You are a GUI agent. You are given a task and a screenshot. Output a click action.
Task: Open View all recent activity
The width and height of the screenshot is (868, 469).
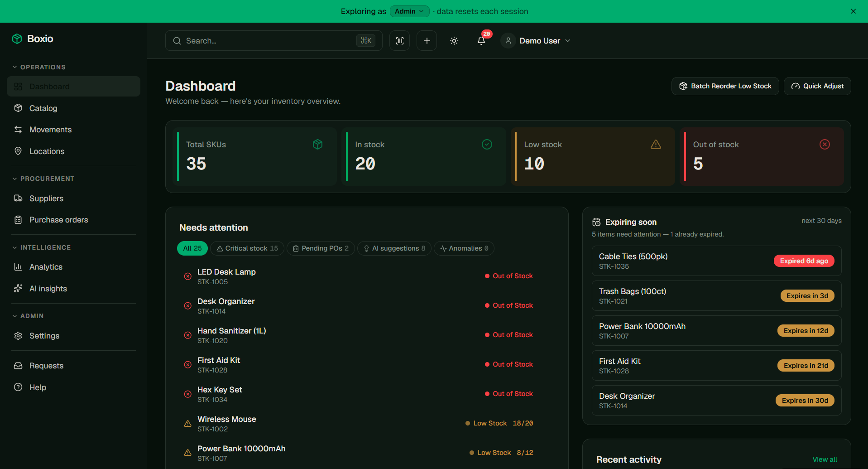[x=825, y=459]
